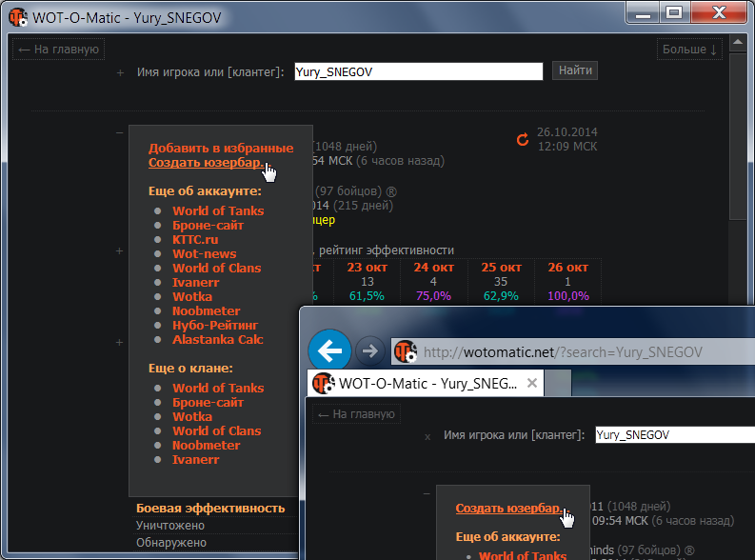The height and width of the screenshot is (560, 755).
Task: Click the browser address bar URL
Action: 563,352
